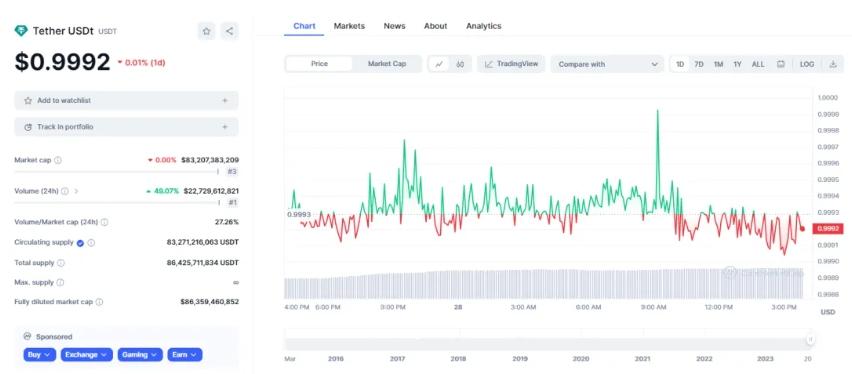This screenshot has height=374, width=852.
Task: Select the line chart view icon
Action: [439, 64]
